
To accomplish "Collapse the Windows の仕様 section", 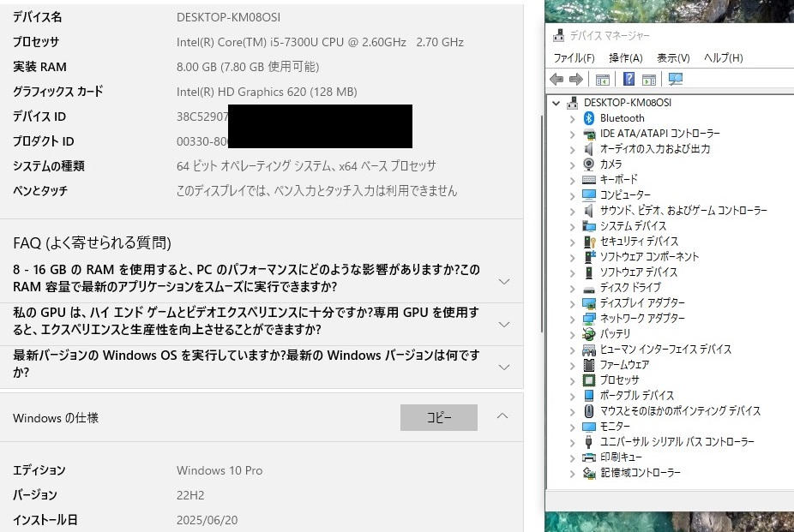I will 502,416.
